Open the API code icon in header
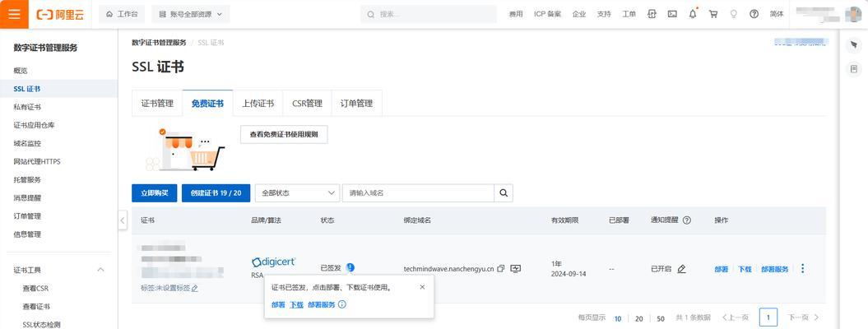868x329 pixels. [x=652, y=14]
